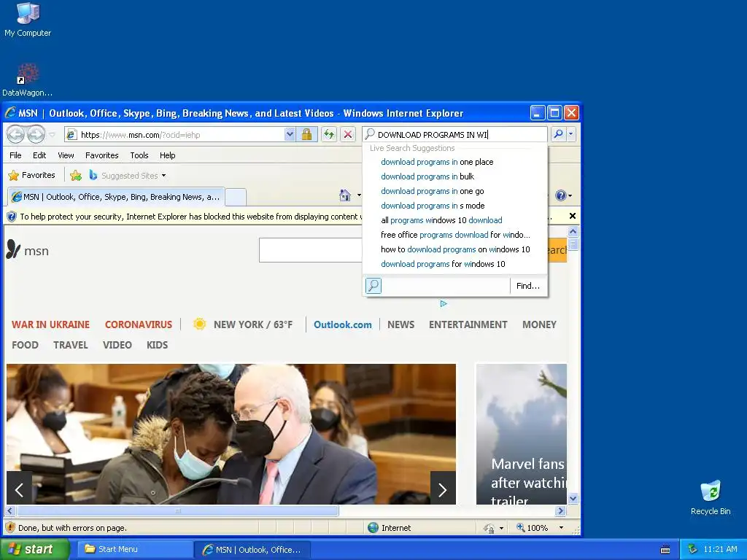This screenshot has height=560, width=747.
Task: Open the Help menu
Action: (x=167, y=155)
